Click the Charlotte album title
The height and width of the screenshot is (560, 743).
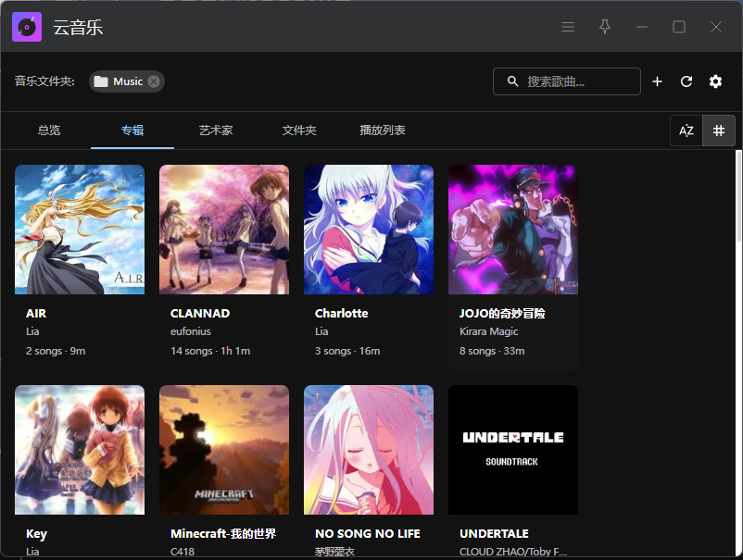point(341,314)
